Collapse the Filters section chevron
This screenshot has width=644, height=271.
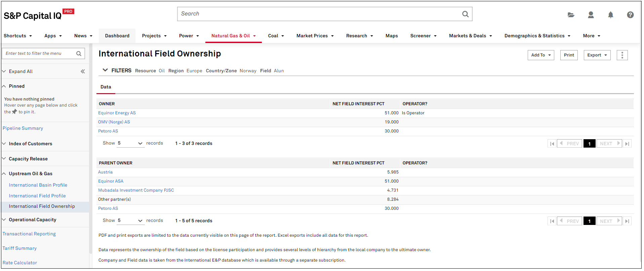tap(105, 70)
